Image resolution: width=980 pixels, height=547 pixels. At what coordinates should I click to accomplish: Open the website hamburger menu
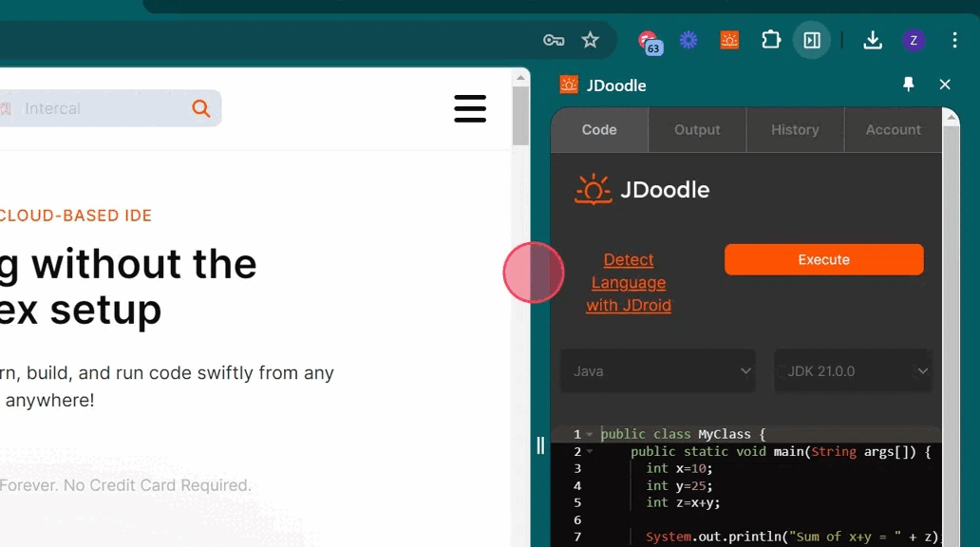[x=470, y=108]
